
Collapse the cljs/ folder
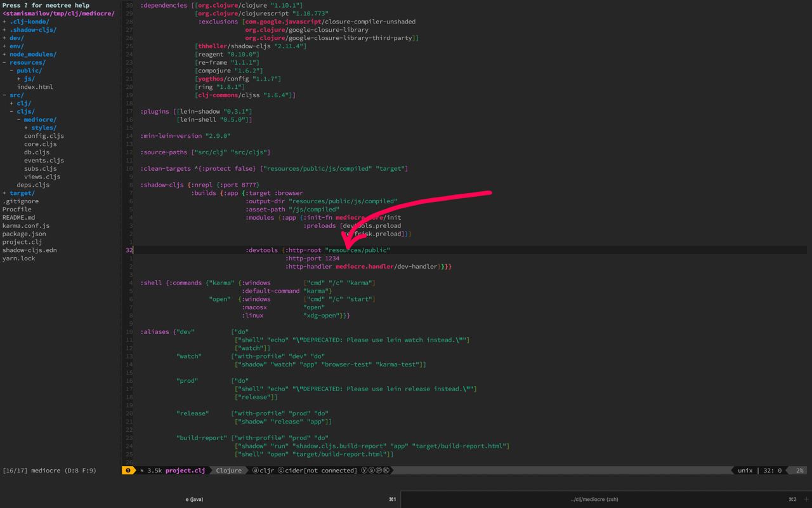(22, 112)
